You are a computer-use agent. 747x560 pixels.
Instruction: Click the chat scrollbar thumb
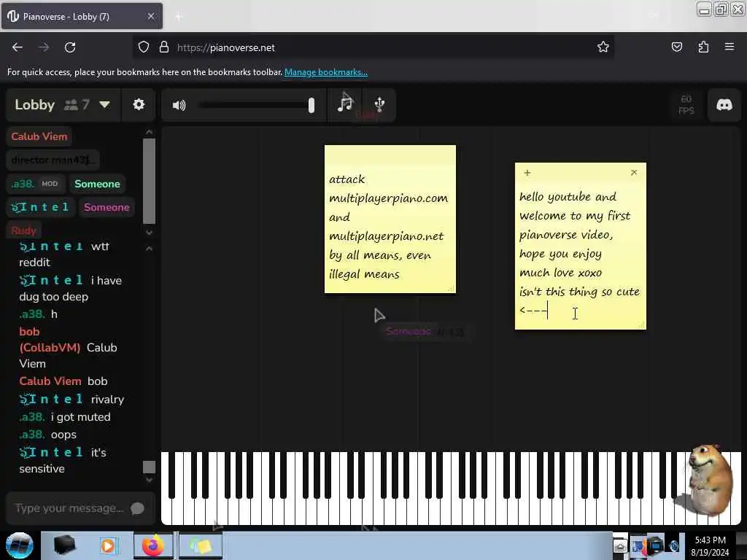coord(149,467)
